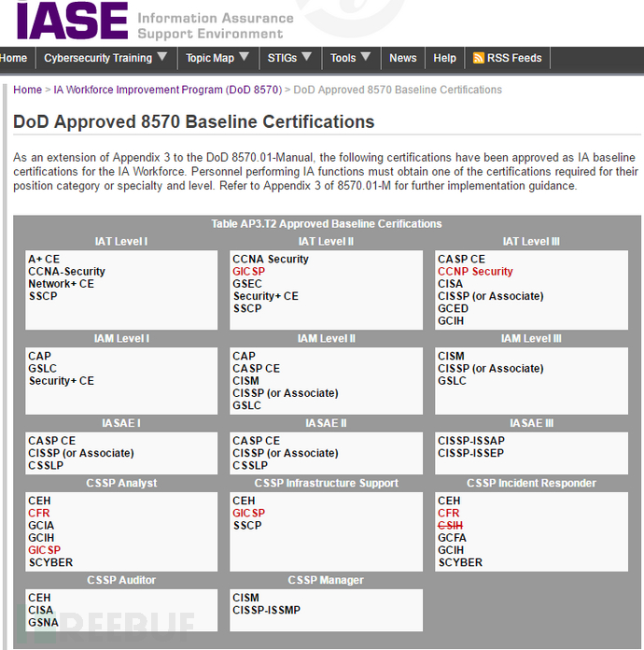Select GCED under IAT Level III
This screenshot has height=650, width=644.
pos(453,308)
